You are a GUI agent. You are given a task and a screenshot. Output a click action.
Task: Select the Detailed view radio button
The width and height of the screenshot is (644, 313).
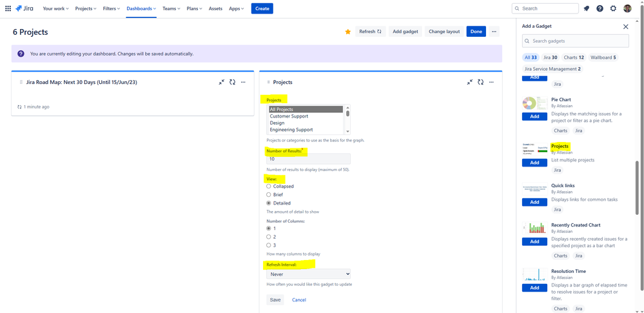click(269, 203)
